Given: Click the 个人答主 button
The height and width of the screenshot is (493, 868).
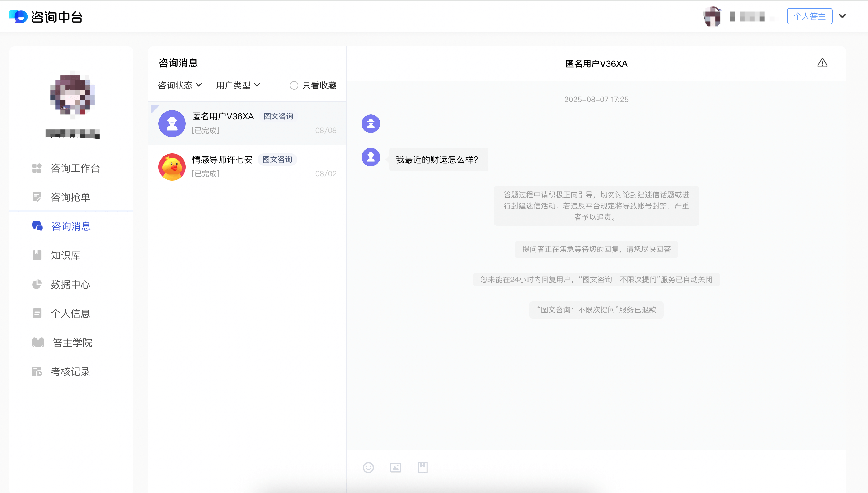Looking at the screenshot, I should [x=809, y=16].
